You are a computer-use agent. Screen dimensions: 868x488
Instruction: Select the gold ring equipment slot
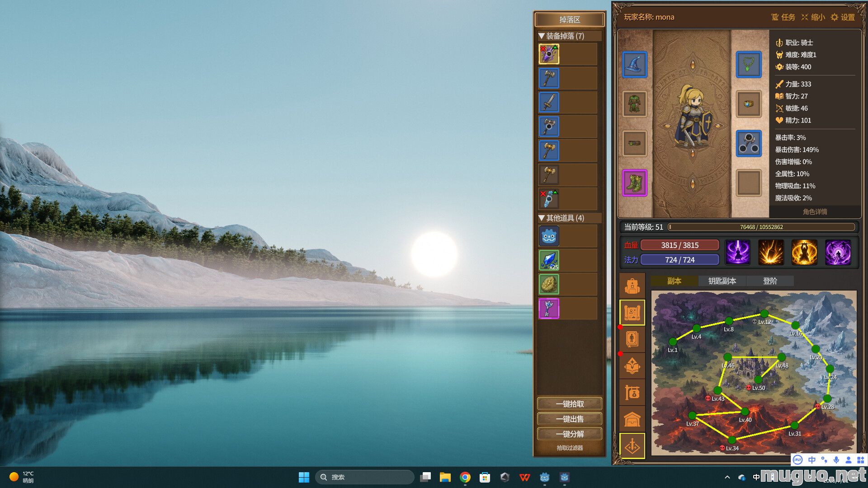(x=749, y=104)
